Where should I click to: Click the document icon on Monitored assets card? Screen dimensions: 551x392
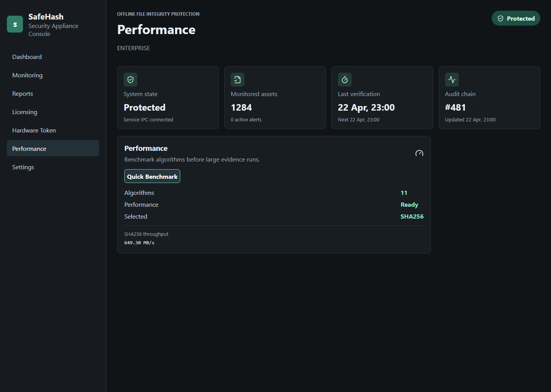tap(238, 80)
